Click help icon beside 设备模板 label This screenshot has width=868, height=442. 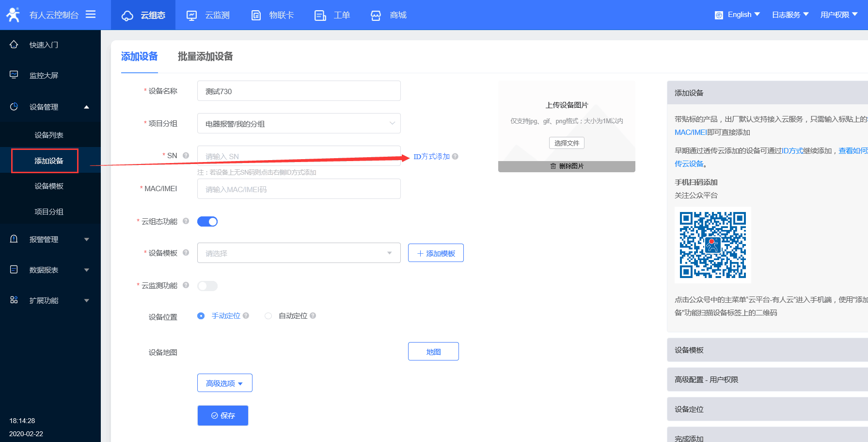click(x=186, y=253)
